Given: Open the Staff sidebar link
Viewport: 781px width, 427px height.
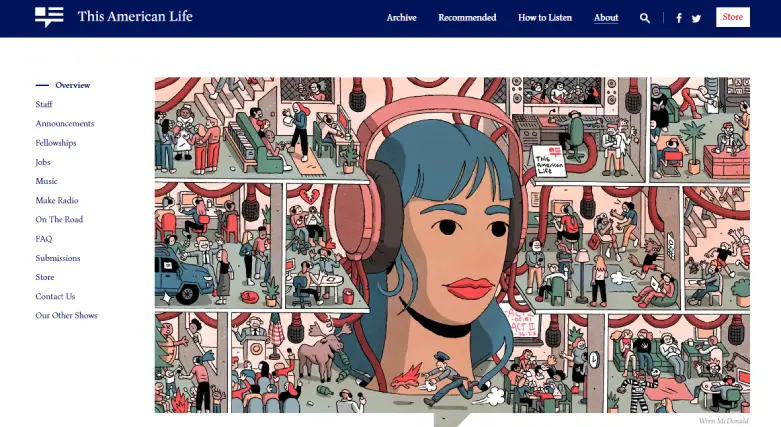Looking at the screenshot, I should tap(44, 104).
